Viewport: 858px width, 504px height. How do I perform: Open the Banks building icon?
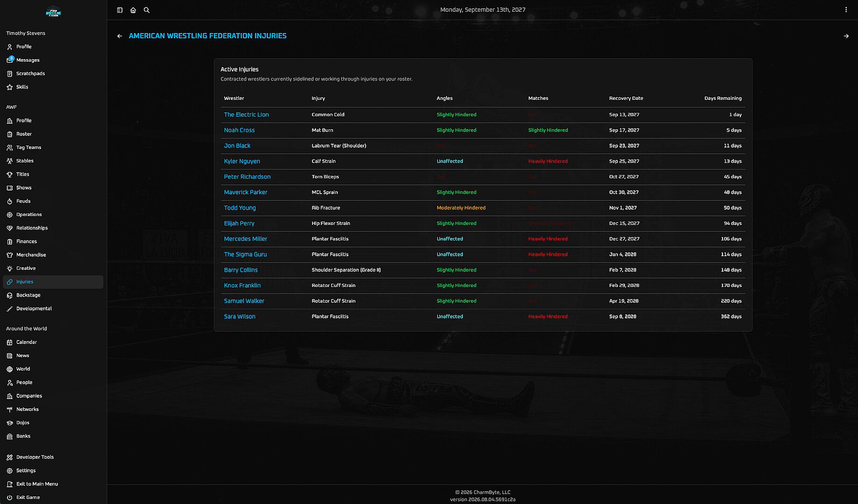click(x=10, y=436)
